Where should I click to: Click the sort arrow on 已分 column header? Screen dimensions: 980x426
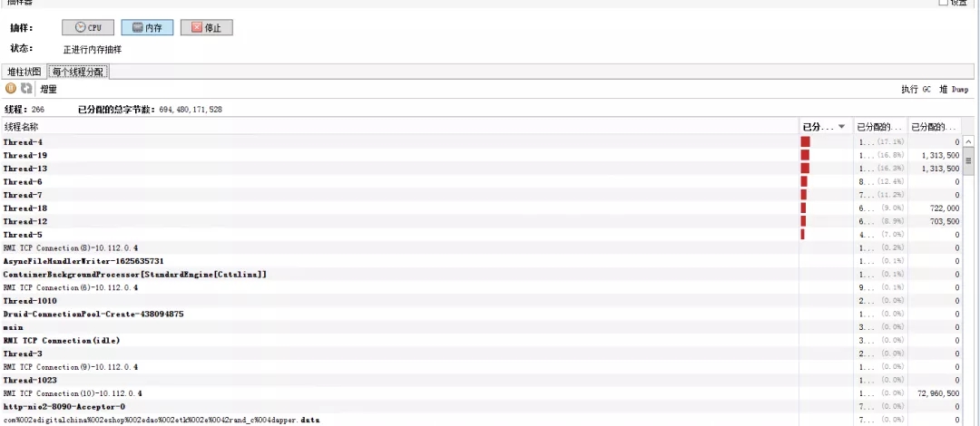pos(842,127)
